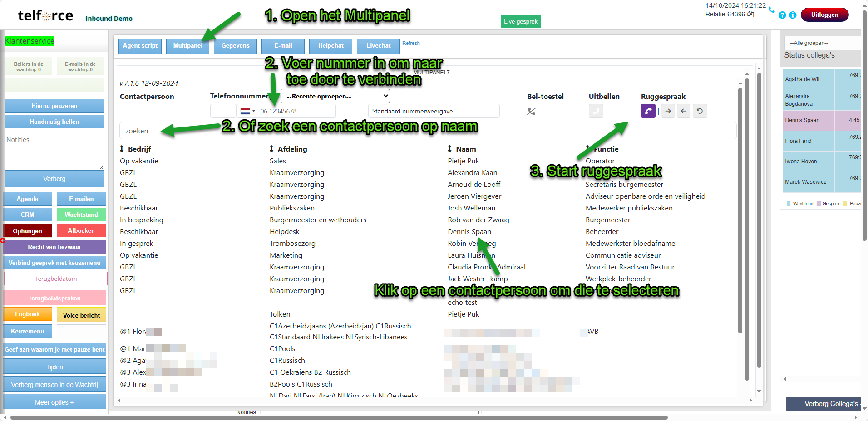Open the Recente oproepen dropdown

pyautogui.click(x=335, y=96)
